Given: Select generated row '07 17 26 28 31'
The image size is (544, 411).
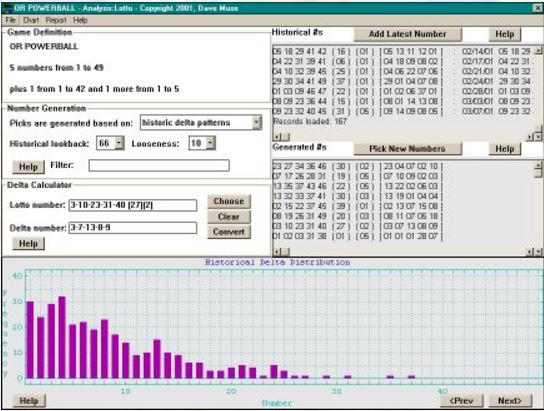Looking at the screenshot, I should (x=358, y=177).
